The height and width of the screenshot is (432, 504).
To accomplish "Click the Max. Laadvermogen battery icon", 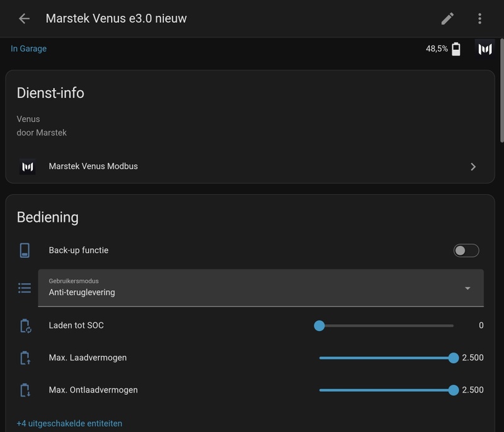I will [x=25, y=358].
